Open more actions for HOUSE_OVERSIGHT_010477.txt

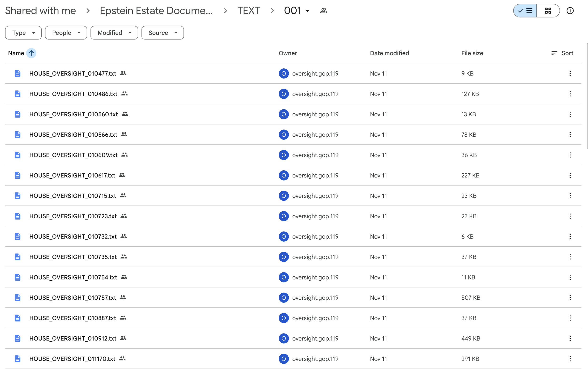tap(570, 74)
